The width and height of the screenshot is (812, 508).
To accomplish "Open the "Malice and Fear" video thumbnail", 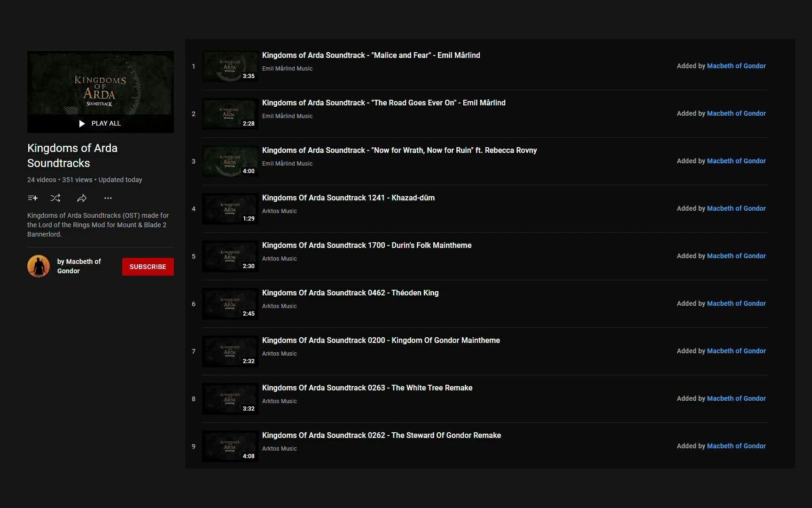I will (230, 66).
